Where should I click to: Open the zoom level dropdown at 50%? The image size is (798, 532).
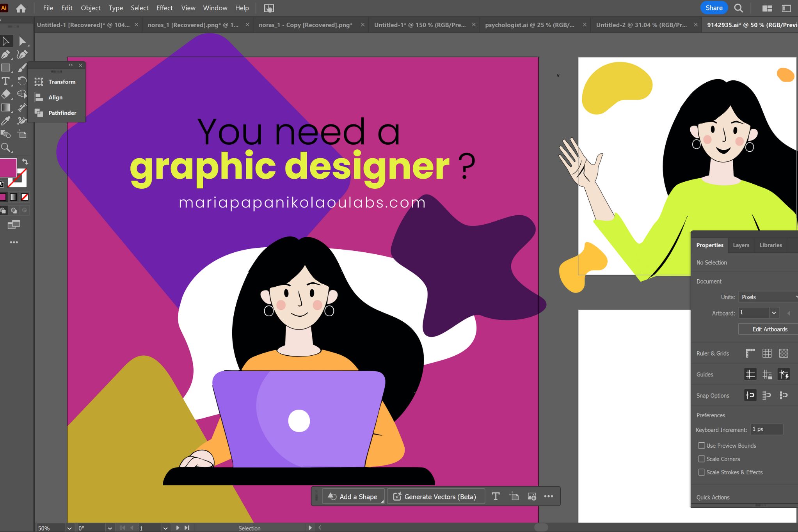(x=69, y=528)
